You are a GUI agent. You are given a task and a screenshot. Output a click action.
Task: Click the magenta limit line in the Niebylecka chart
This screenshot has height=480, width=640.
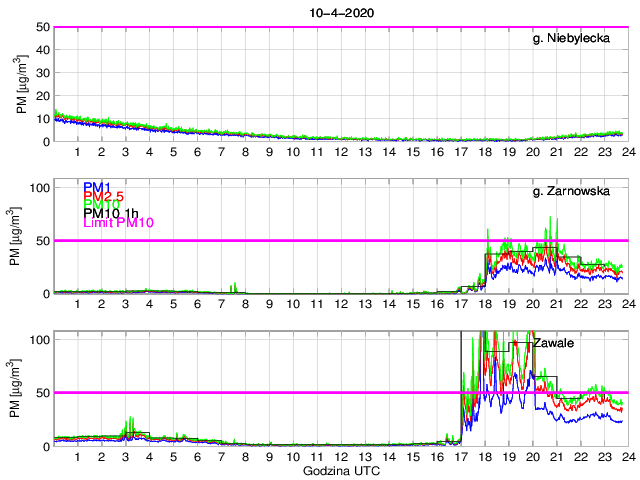pyautogui.click(x=341, y=27)
